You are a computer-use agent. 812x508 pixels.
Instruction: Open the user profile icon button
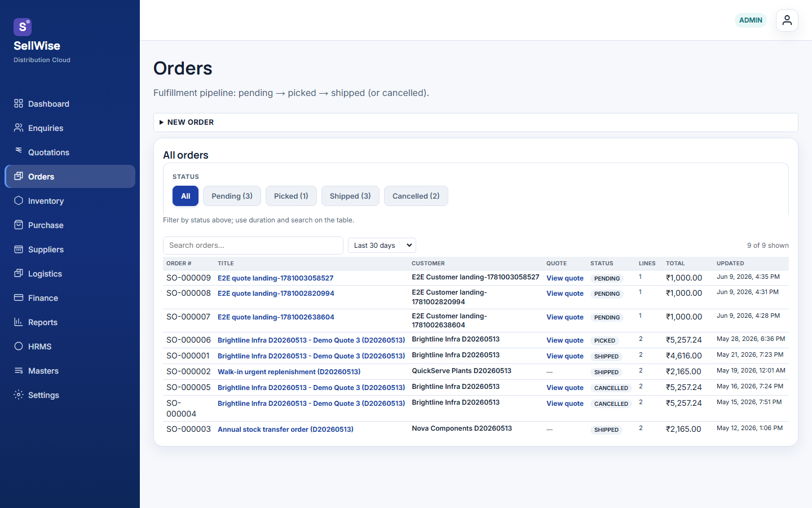[x=787, y=20]
